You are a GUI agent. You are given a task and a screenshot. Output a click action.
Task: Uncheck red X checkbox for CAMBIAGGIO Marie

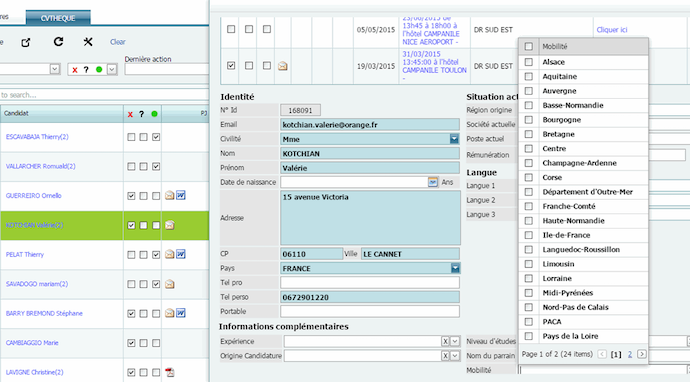click(131, 343)
